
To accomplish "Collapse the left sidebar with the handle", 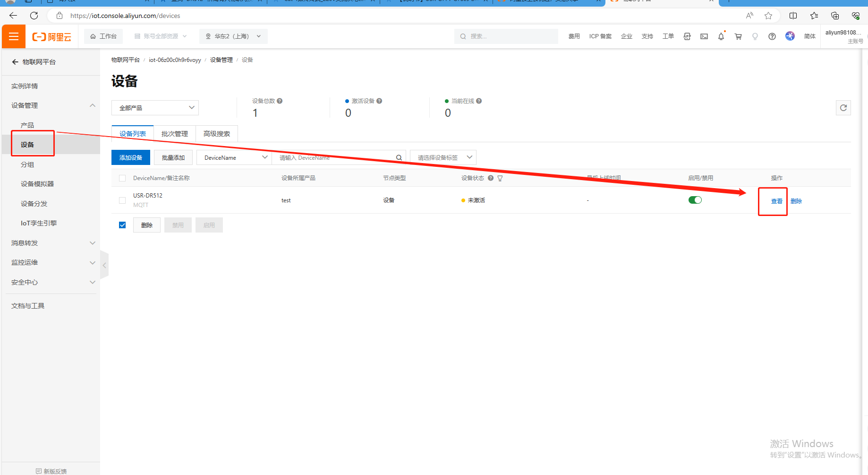I will coord(104,265).
